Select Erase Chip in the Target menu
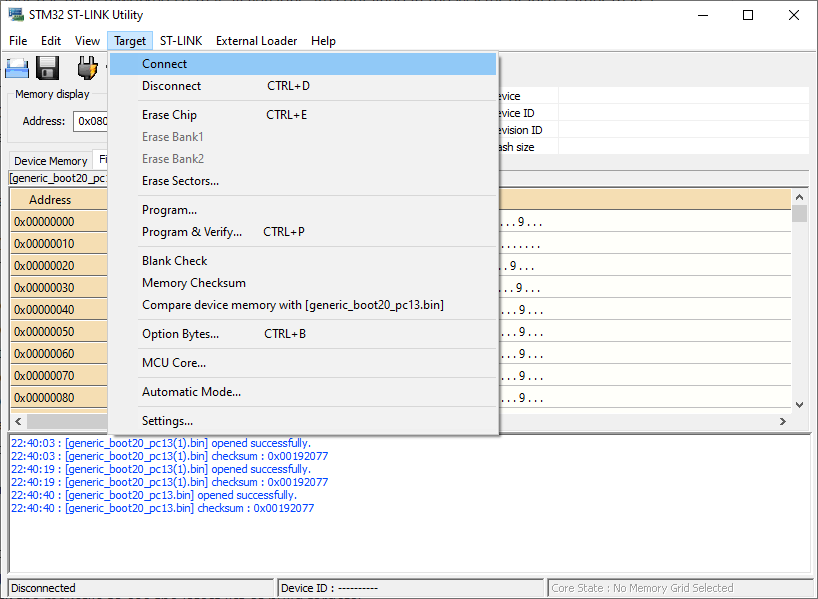Image resolution: width=818 pixels, height=599 pixels. coord(303,115)
